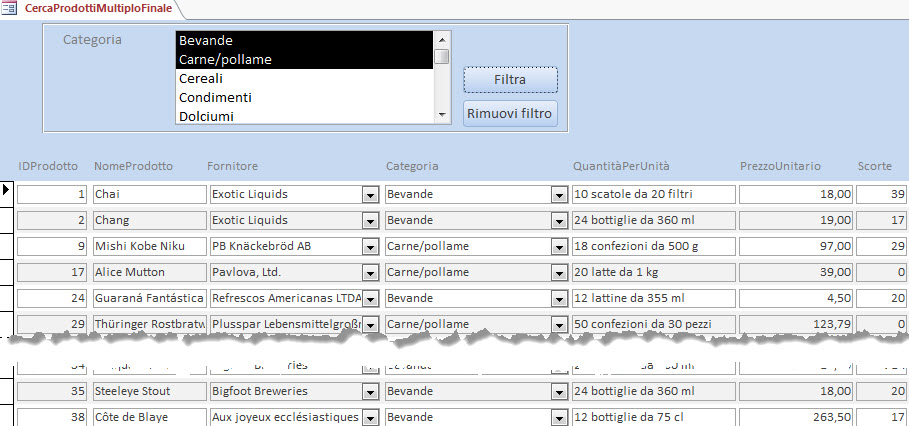Screen dimensions: 909x426
Task: Select Dolciumi in the Categoria list
Action: coord(304,116)
